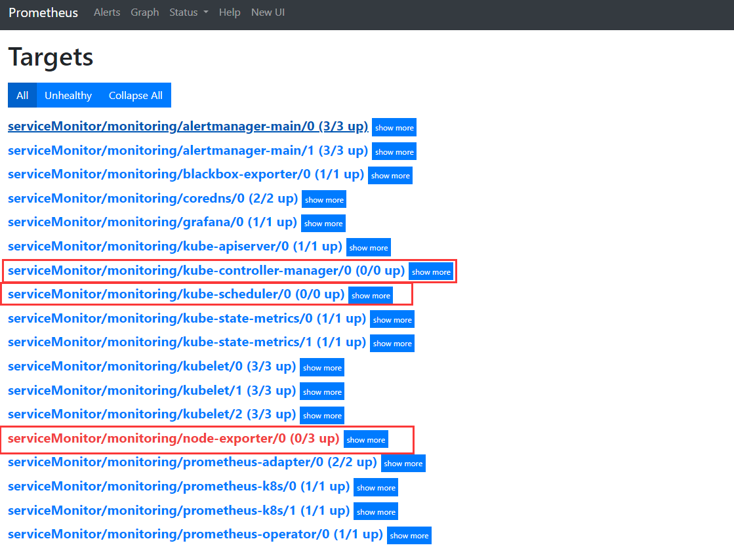Click the Collapse All button
This screenshot has width=734, height=560.
(136, 96)
